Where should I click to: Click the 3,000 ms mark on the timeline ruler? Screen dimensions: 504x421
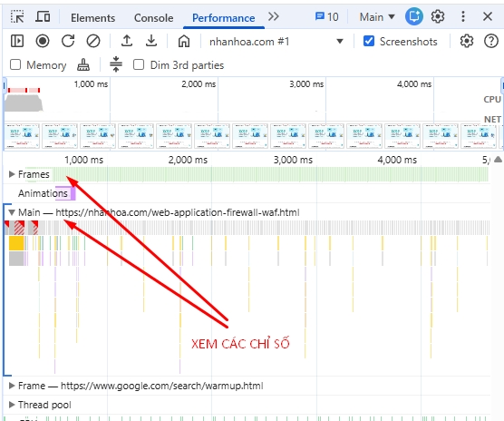tap(293, 160)
